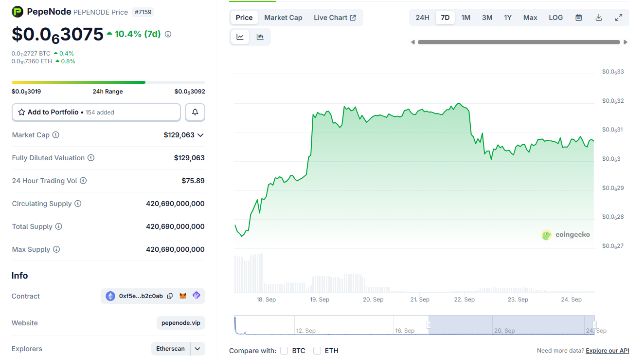This screenshot has height=357, width=644.
Task: Open 24 Hour Trading Vol info icon
Action: (x=83, y=181)
